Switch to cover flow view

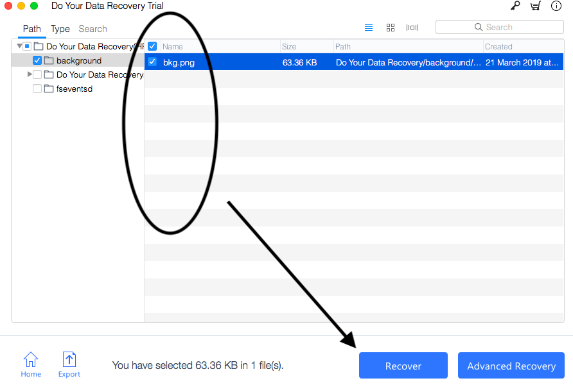point(412,28)
